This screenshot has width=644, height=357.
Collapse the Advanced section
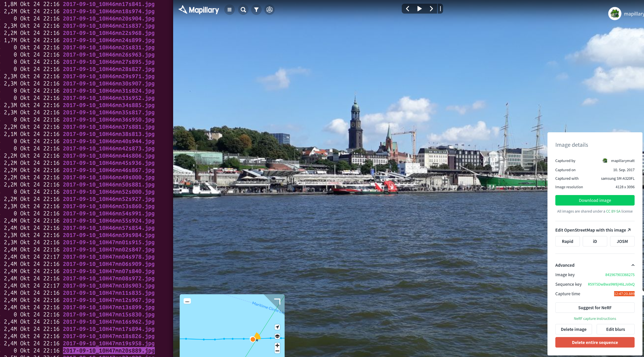(633, 265)
